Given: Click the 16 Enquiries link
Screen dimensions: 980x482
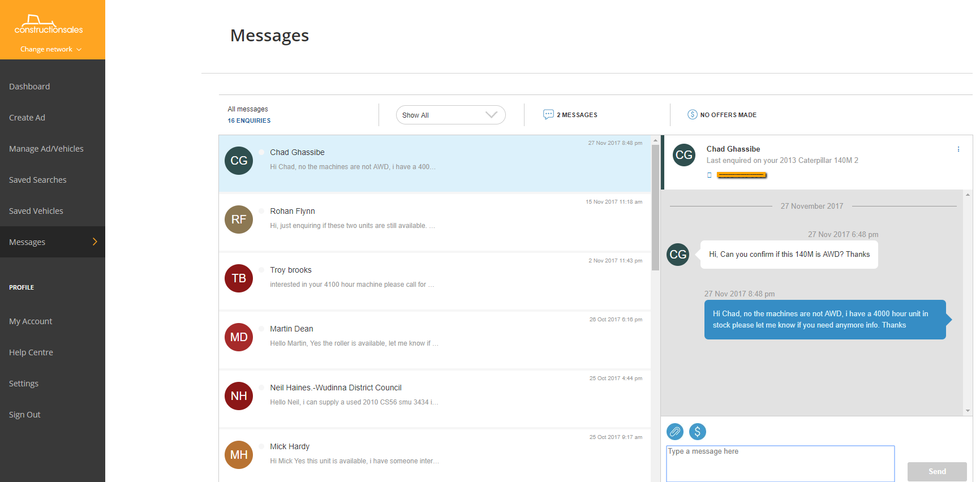Looking at the screenshot, I should point(249,120).
